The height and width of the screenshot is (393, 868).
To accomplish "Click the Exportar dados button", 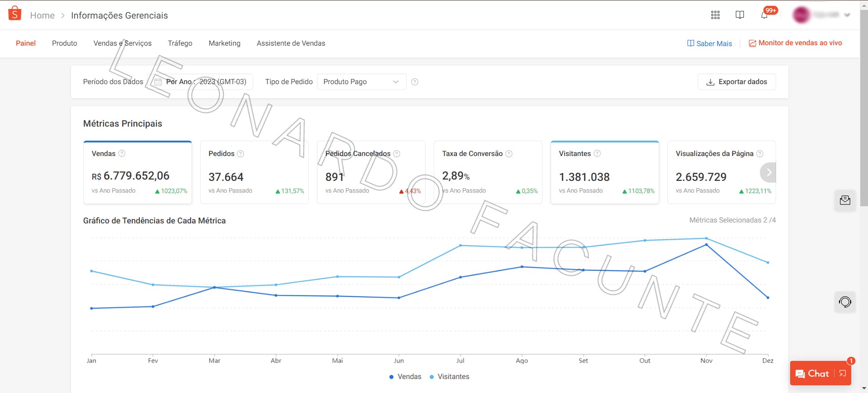I will coord(736,82).
